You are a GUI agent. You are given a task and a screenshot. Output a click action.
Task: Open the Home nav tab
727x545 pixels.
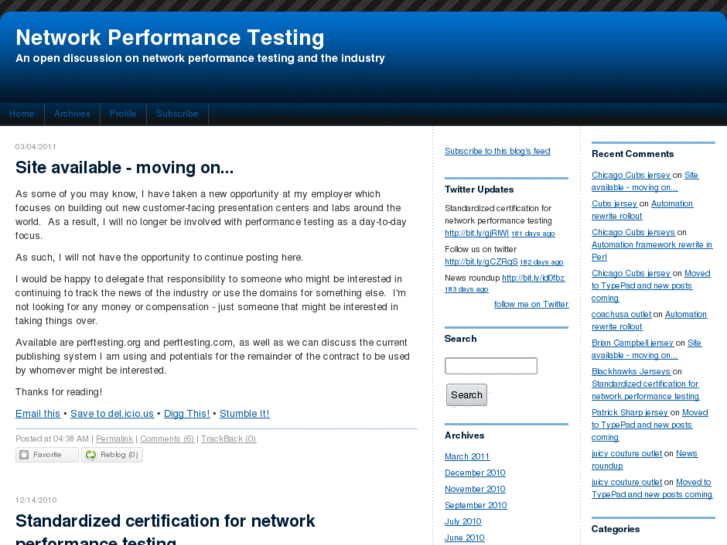(22, 114)
